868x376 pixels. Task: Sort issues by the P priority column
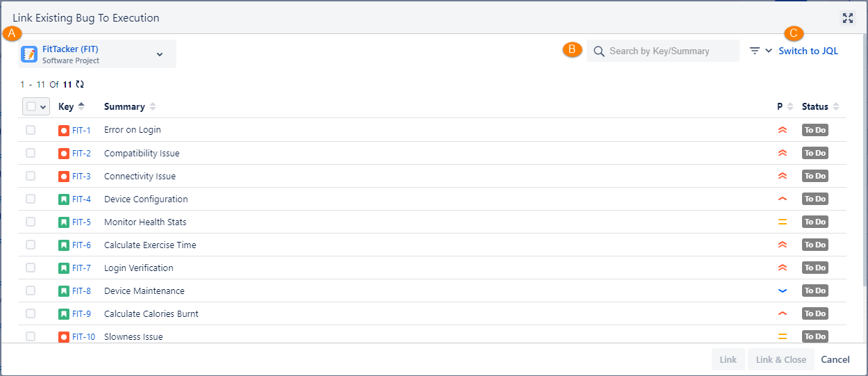pos(785,107)
